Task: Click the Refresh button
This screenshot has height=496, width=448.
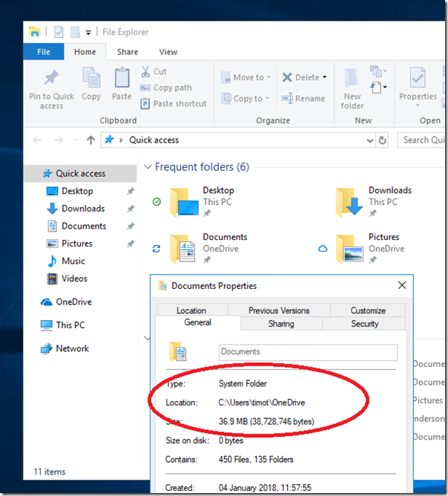Action: pos(382,140)
